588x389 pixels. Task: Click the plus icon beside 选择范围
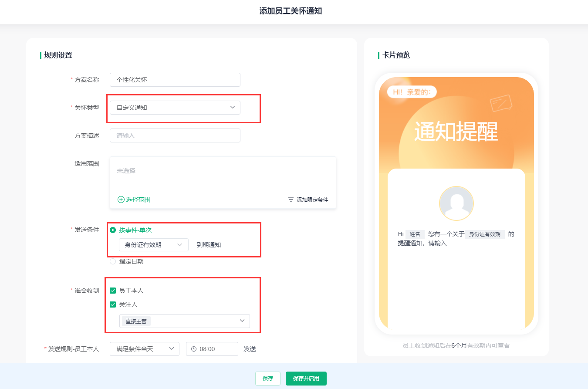(121, 200)
